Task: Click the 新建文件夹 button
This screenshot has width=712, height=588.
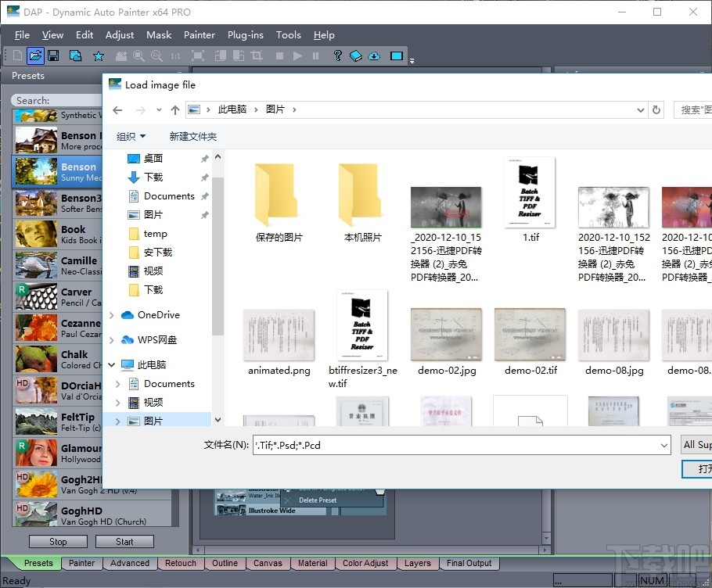Action: [193, 137]
